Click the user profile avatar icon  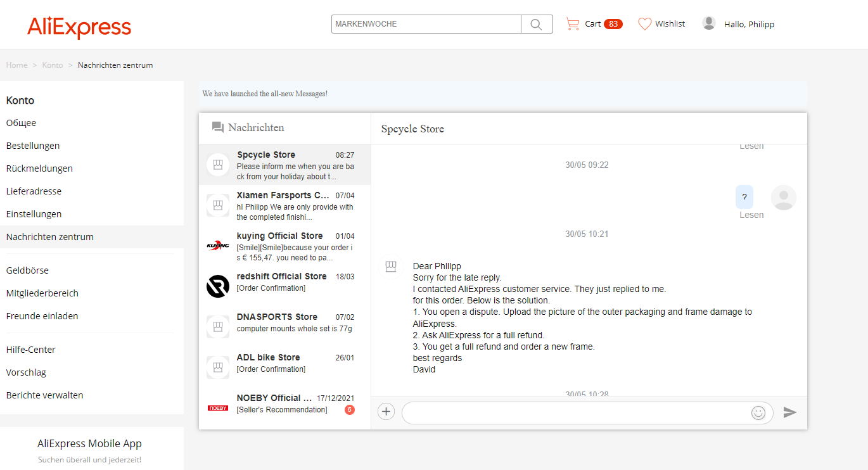pos(708,23)
